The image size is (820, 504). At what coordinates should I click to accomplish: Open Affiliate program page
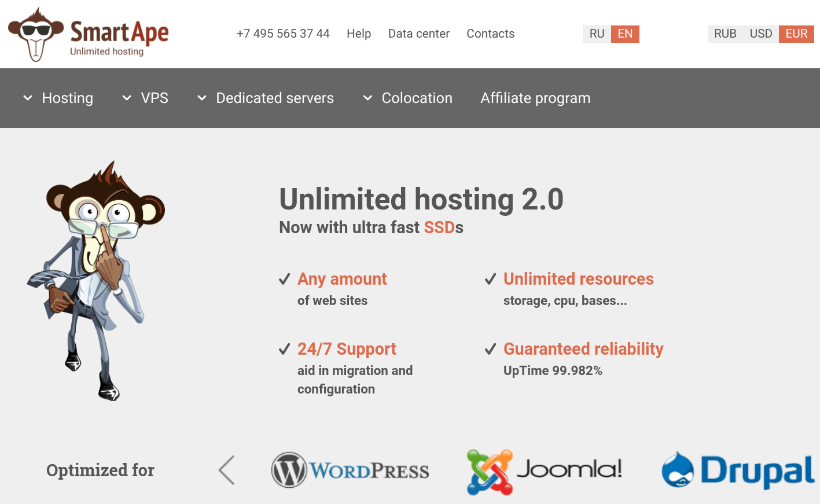pyautogui.click(x=535, y=98)
